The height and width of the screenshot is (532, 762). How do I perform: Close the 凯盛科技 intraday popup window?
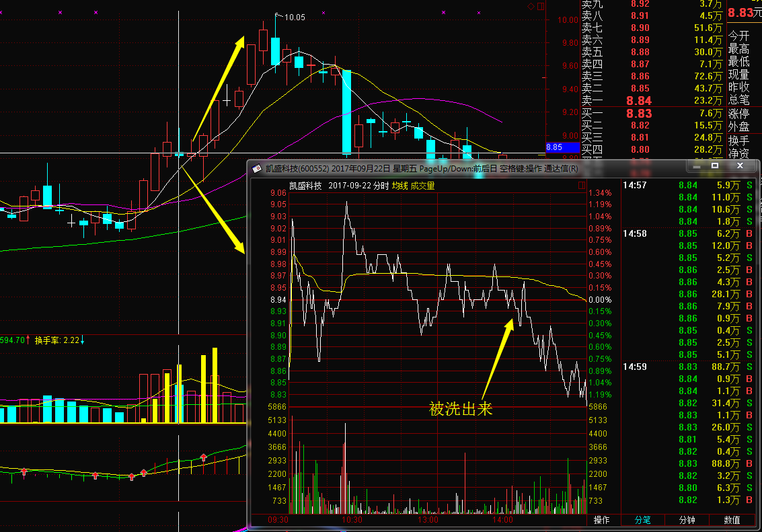740,166
